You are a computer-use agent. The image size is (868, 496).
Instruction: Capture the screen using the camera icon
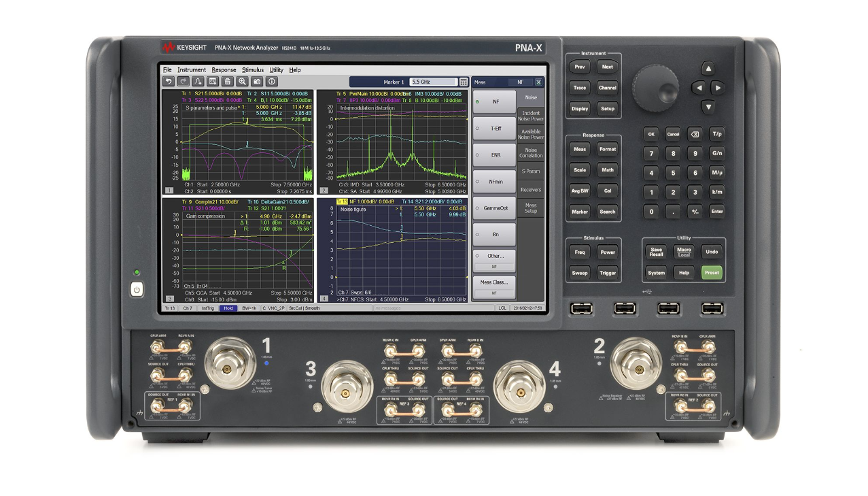257,82
